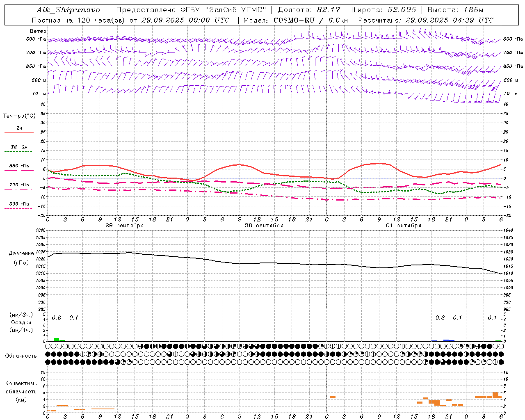Screen dimensions: 525x420
Task: Click the 0.3 precipitation amount value
Action: pos(440,318)
